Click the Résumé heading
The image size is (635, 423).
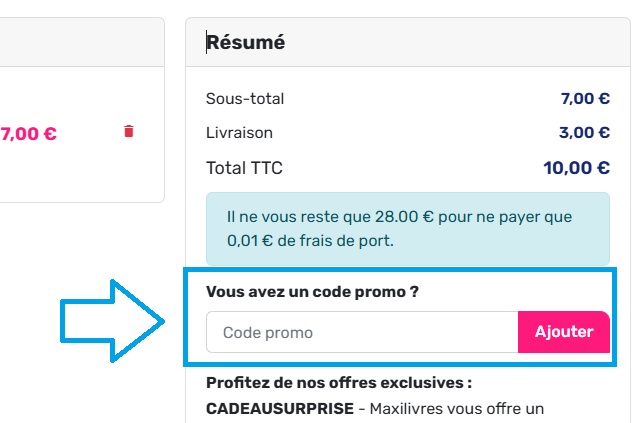pyautogui.click(x=246, y=42)
